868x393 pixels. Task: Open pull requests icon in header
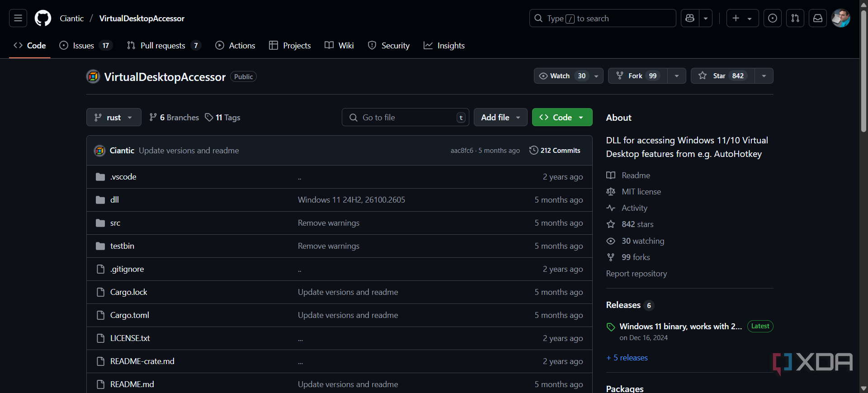pos(795,18)
